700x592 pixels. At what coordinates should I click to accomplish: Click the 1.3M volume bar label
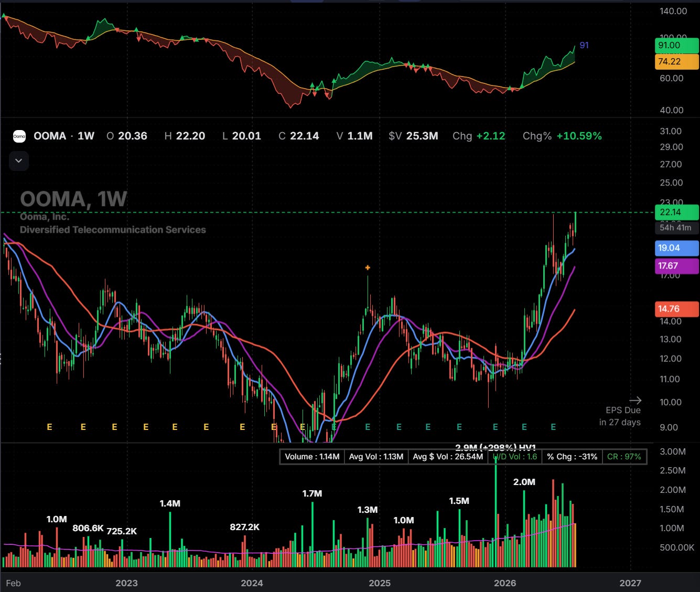click(368, 510)
